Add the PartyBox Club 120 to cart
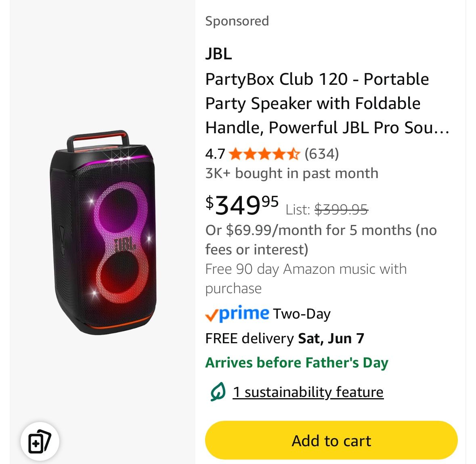Screen dimensions: 476x464 coord(331,441)
